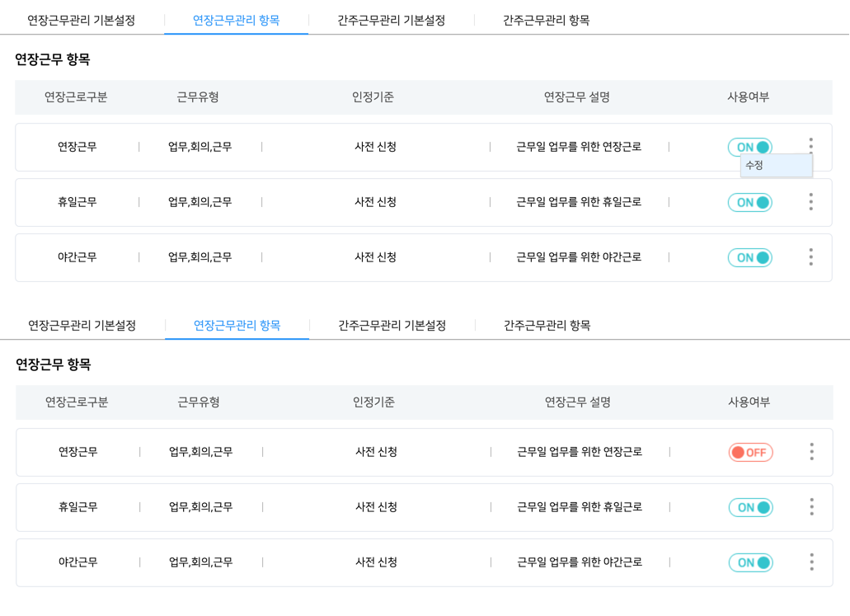Open more-options dots for upper 야간근무 row
The height and width of the screenshot is (616, 850).
(x=810, y=257)
